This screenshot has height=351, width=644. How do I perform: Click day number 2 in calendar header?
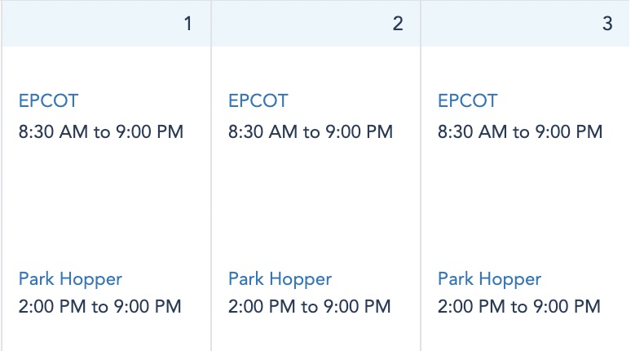click(x=397, y=24)
